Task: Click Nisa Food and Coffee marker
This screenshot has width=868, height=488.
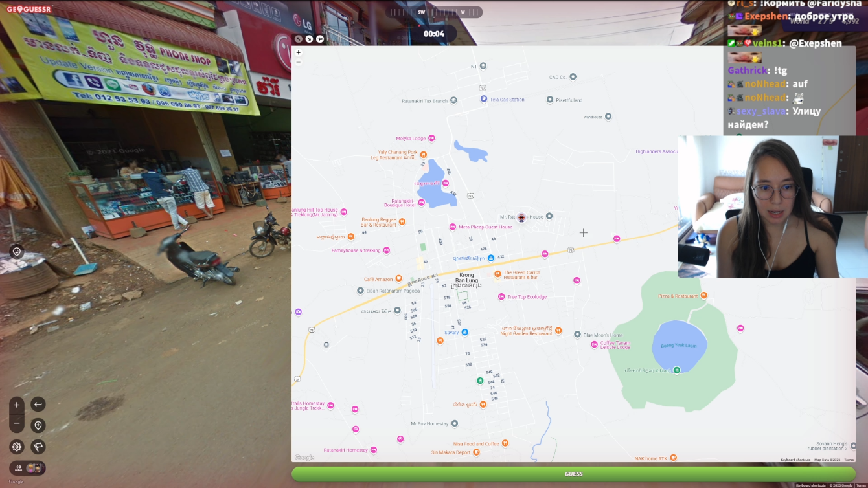Action: pos(505,443)
